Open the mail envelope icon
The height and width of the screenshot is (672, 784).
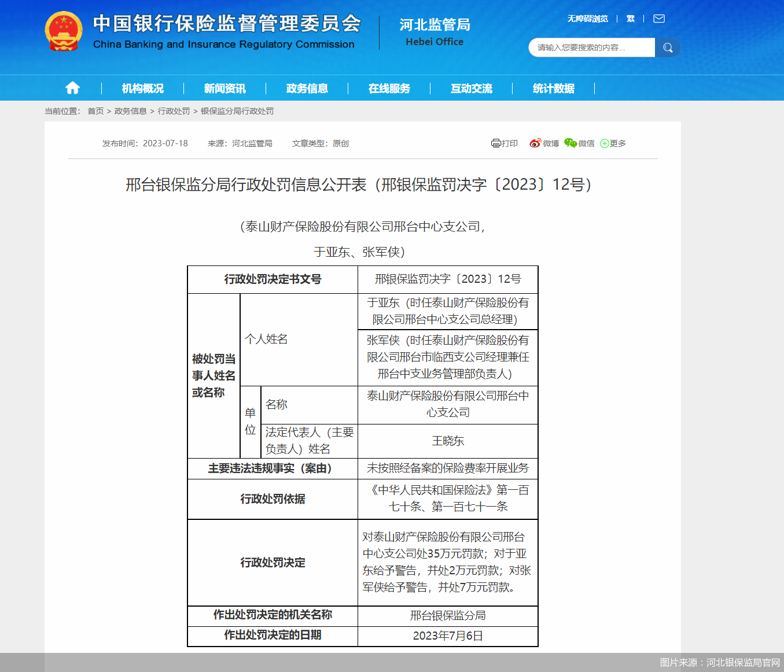(658, 18)
